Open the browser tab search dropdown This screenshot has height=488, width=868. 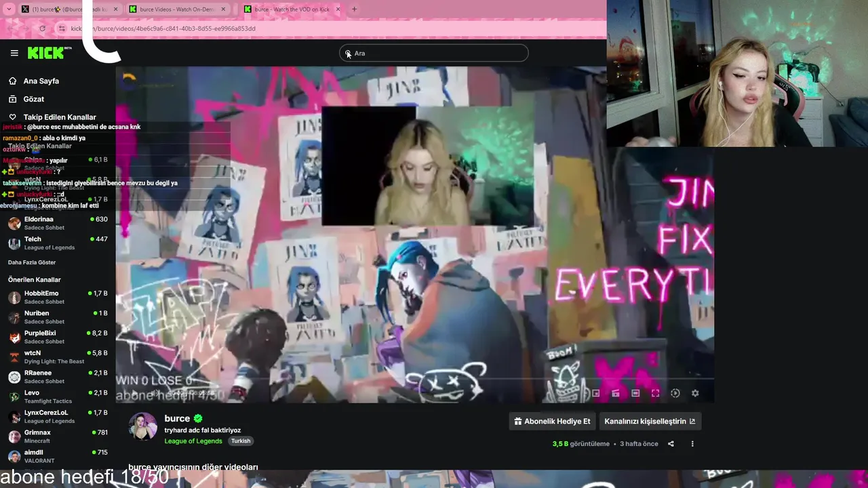pyautogui.click(x=9, y=9)
